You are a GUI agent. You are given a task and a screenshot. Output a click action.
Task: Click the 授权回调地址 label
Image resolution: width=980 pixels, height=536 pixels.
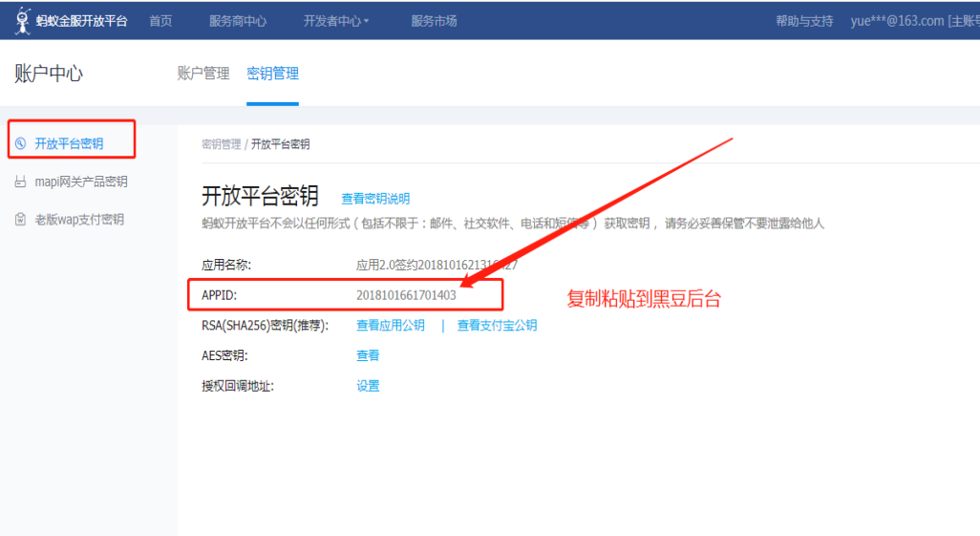click(238, 386)
